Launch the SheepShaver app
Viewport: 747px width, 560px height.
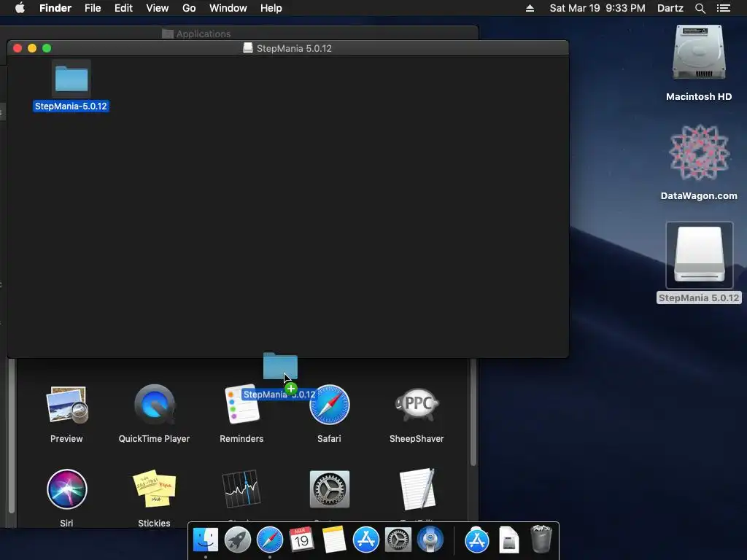[417, 405]
